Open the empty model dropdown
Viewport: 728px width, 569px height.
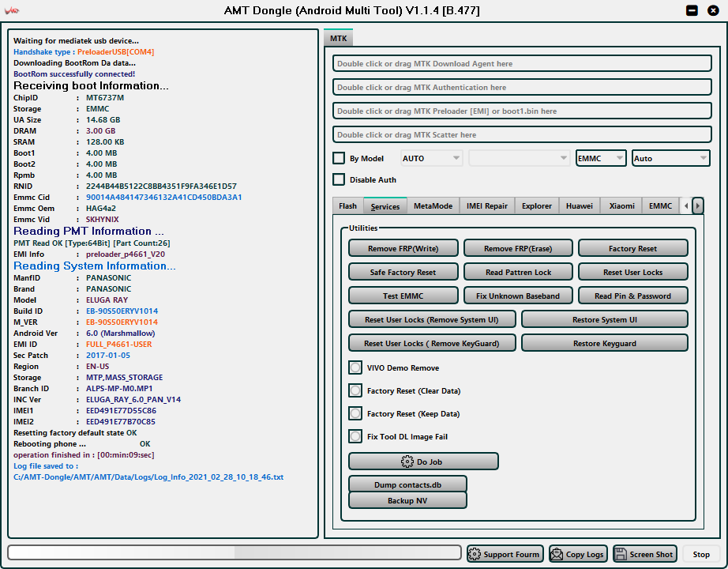(519, 158)
